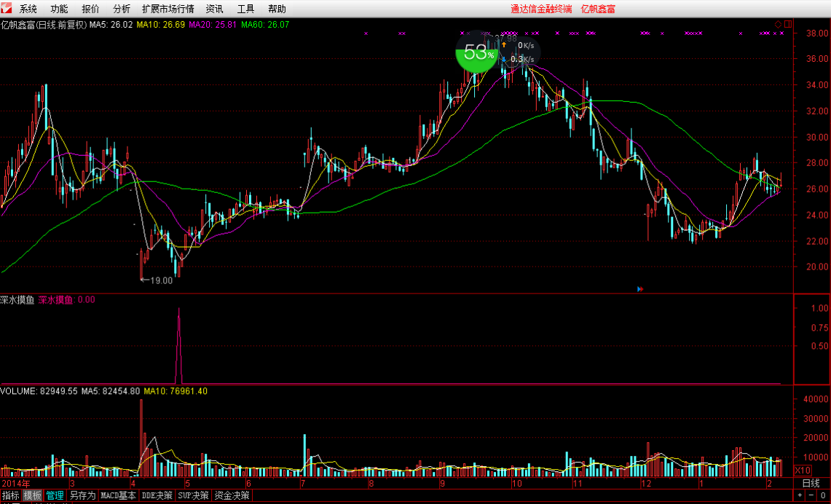
Task: Click the 管理 button in bottom bar
Action: point(55,495)
